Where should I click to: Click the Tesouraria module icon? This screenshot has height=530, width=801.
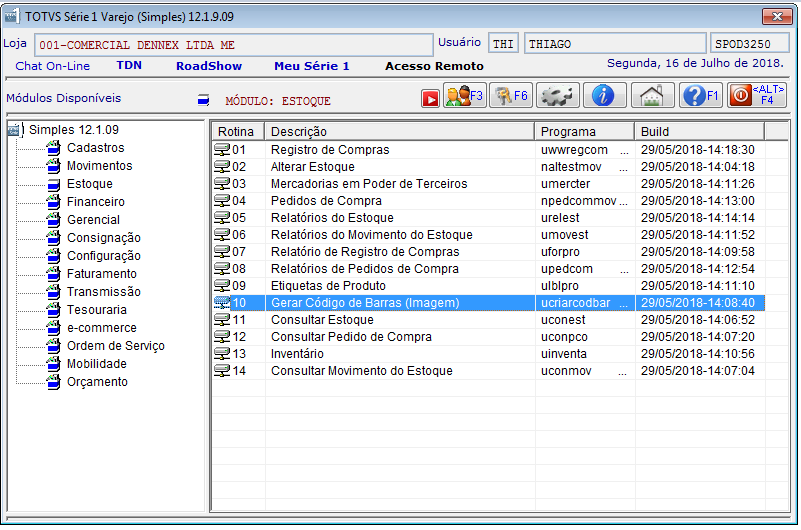tap(54, 310)
